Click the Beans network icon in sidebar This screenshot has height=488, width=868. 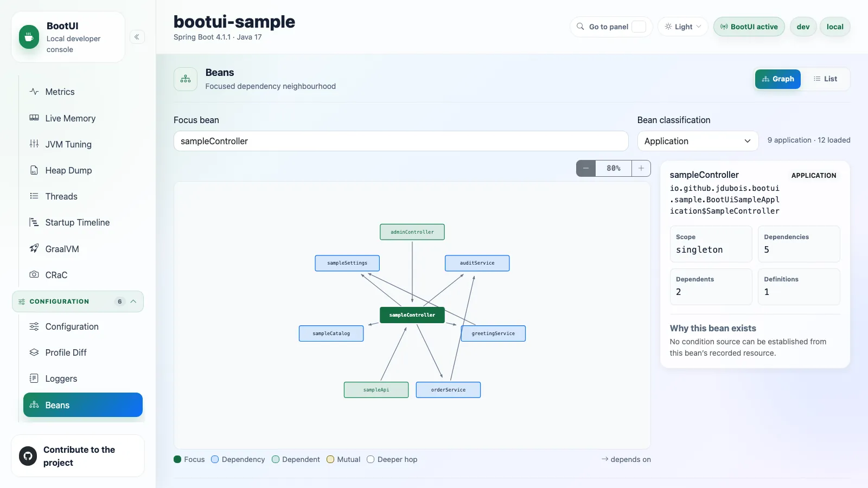34,405
